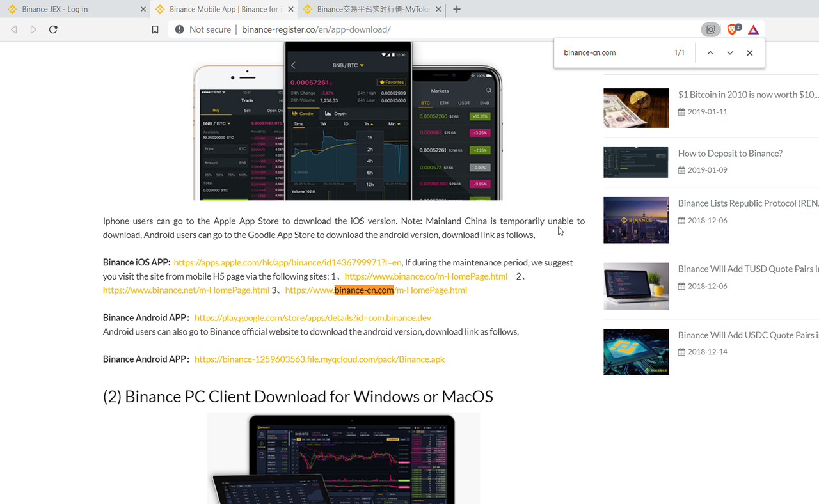Bookmark this page with the bookmark icon

pos(155,29)
